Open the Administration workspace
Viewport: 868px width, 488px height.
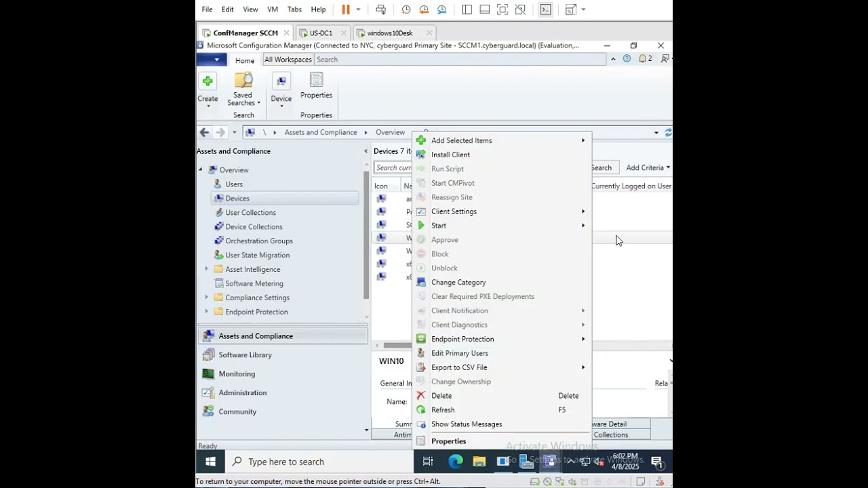point(242,392)
